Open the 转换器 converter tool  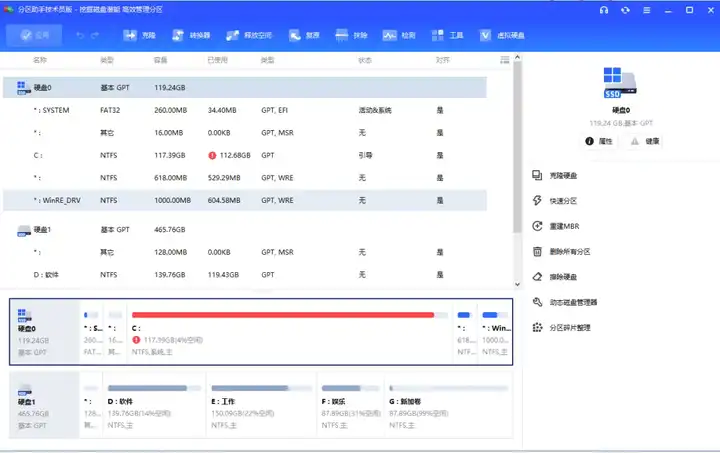191,35
